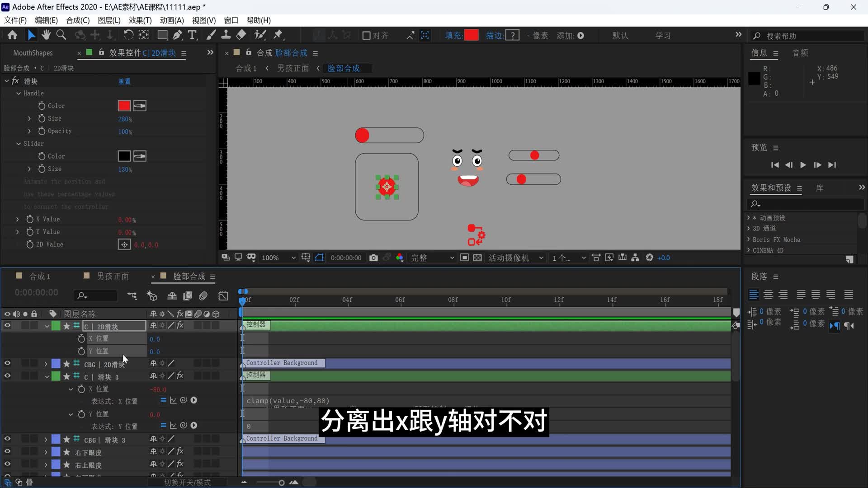
Task: Jump to first frame in preview panel
Action: coord(775,165)
